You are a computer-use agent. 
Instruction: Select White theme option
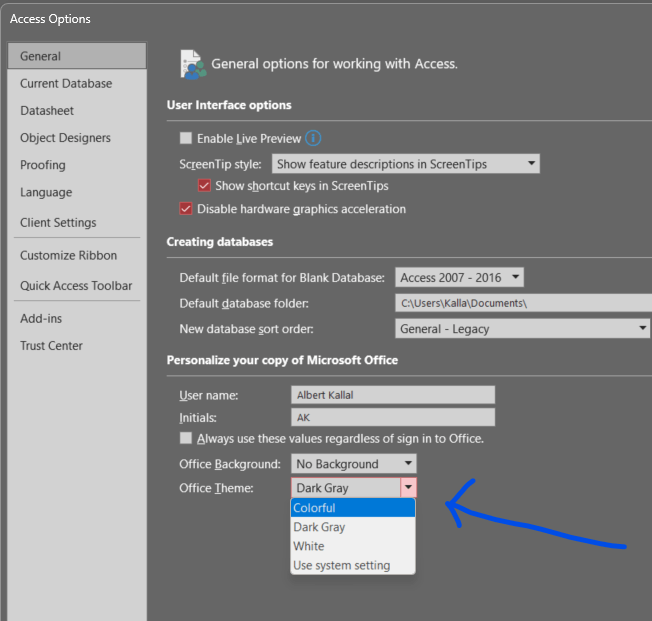(x=353, y=546)
